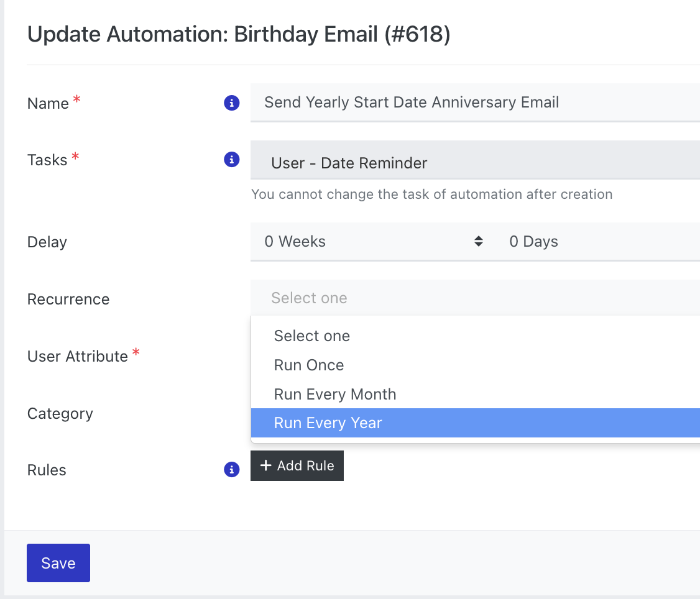The height and width of the screenshot is (599, 700).
Task: Click the Recurrence field label
Action: tap(68, 299)
